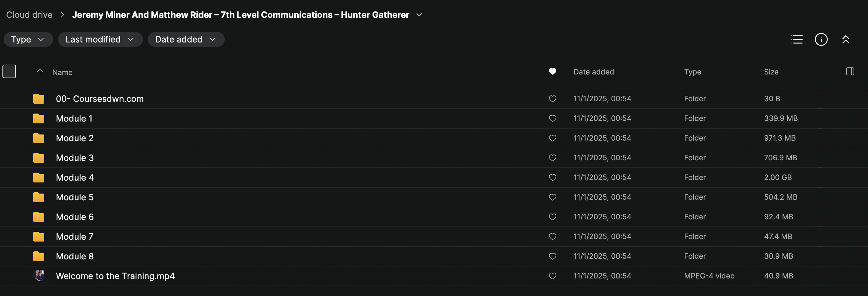The height and width of the screenshot is (296, 868).
Task: Open the Type filter dropdown
Action: point(28,39)
